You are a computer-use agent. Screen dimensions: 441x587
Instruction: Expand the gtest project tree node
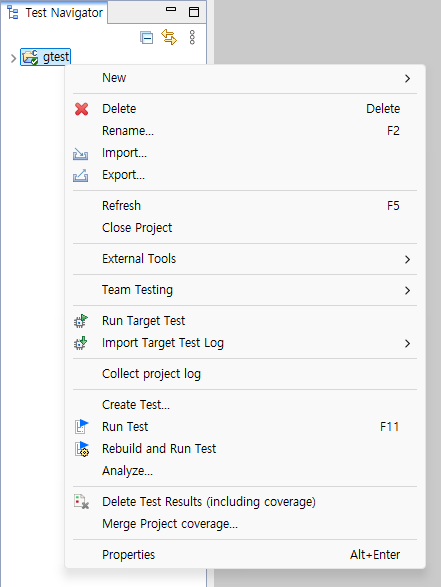[13, 58]
